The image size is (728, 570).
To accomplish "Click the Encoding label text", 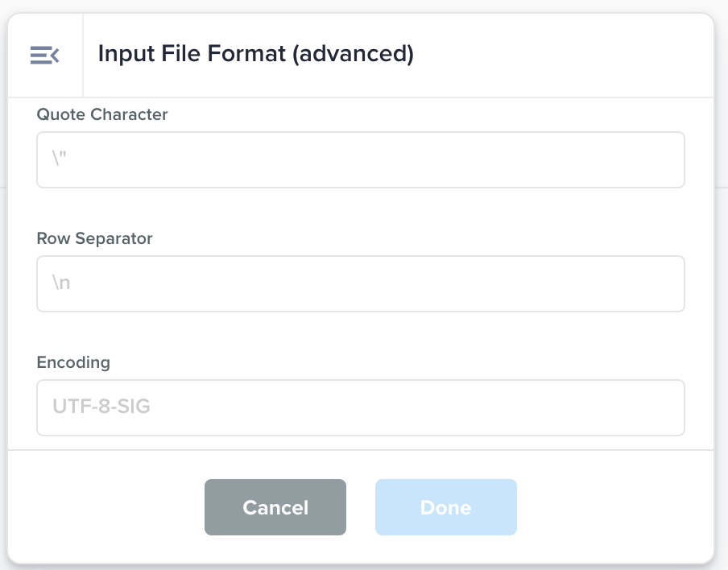I will pyautogui.click(x=73, y=362).
